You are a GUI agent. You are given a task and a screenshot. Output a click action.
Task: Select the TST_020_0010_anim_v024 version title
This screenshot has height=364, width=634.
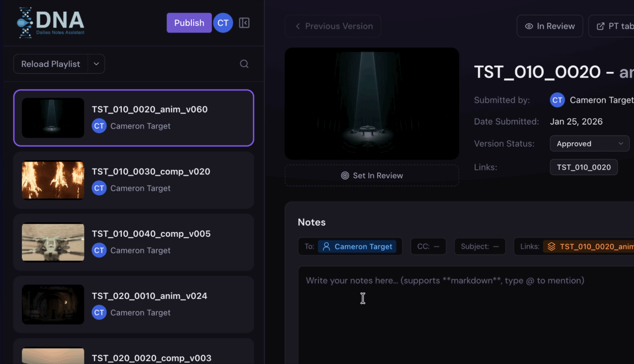coord(150,296)
